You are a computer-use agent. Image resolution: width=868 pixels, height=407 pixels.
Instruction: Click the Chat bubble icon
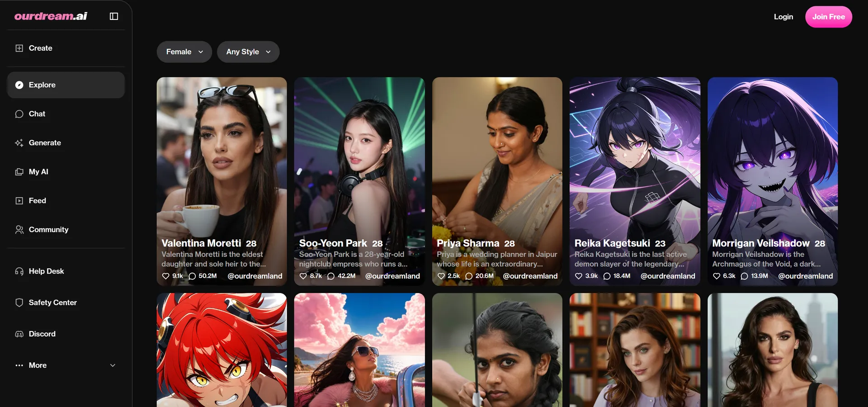19,114
